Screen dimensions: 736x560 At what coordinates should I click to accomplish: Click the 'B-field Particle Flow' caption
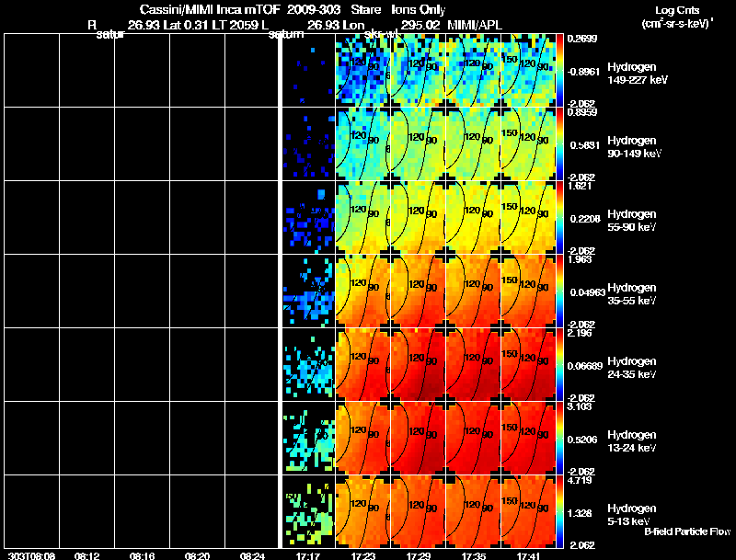[687, 531]
